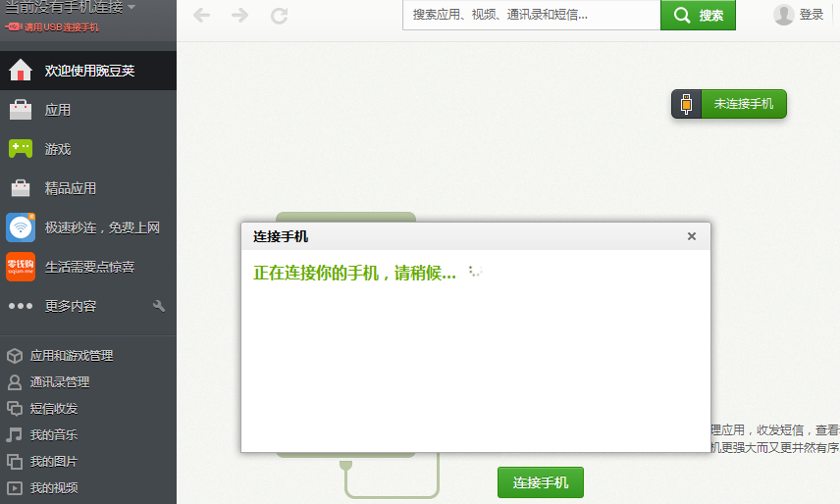Select 欢迎使用豌豆荚 in the sidebar
840x504 pixels.
pos(88,71)
